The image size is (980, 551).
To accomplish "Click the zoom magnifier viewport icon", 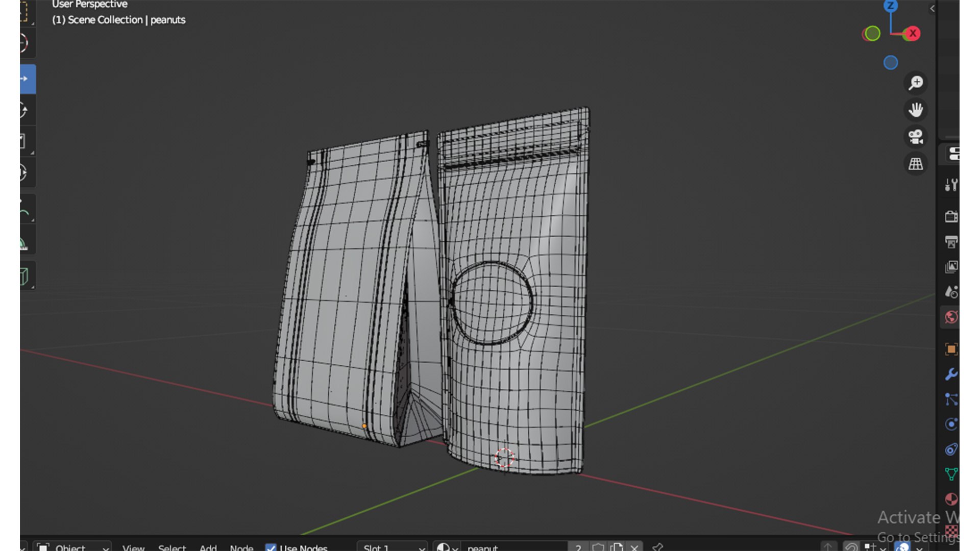I will pos(916,83).
